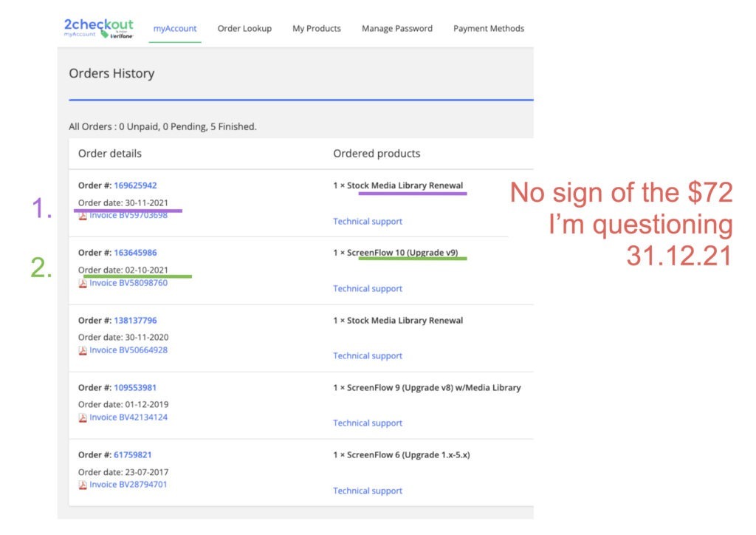Open the Payment Methods tab
Image resolution: width=756 pixels, height=535 pixels.
click(x=489, y=29)
